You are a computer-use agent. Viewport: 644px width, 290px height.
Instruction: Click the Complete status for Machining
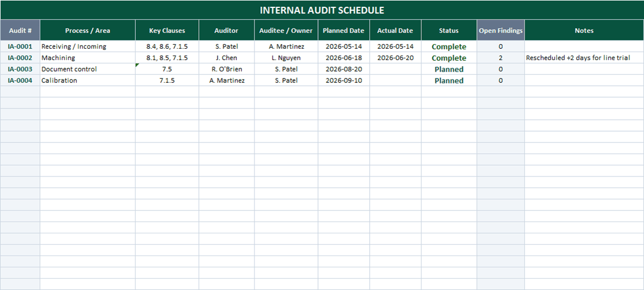(449, 58)
